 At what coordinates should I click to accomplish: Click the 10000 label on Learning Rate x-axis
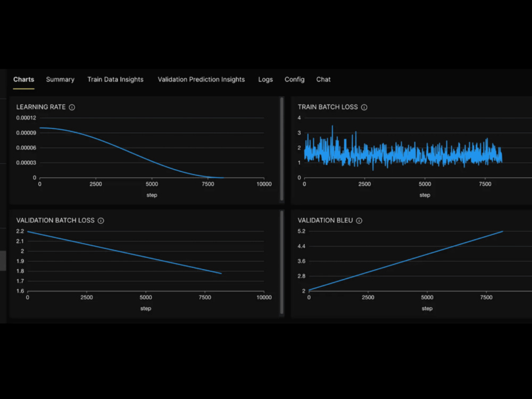264,184
